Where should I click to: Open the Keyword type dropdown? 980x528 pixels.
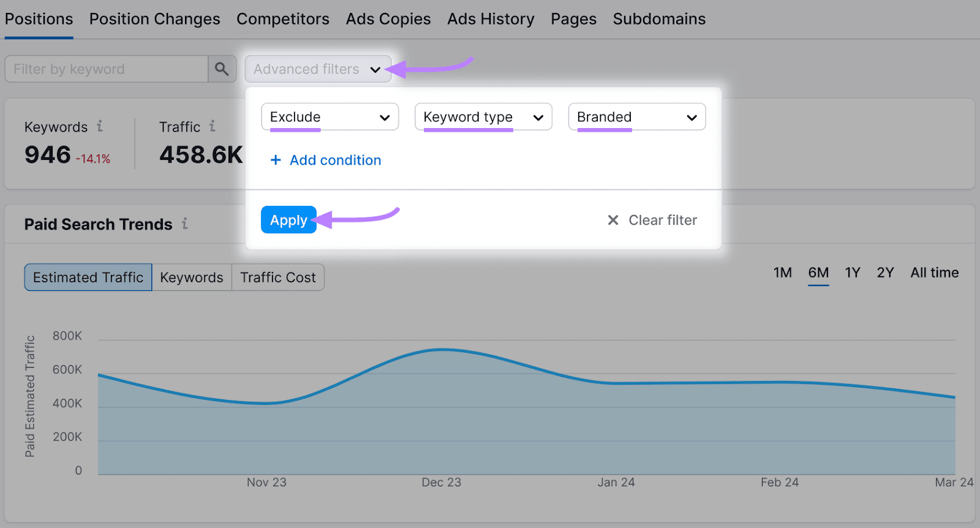(x=483, y=117)
